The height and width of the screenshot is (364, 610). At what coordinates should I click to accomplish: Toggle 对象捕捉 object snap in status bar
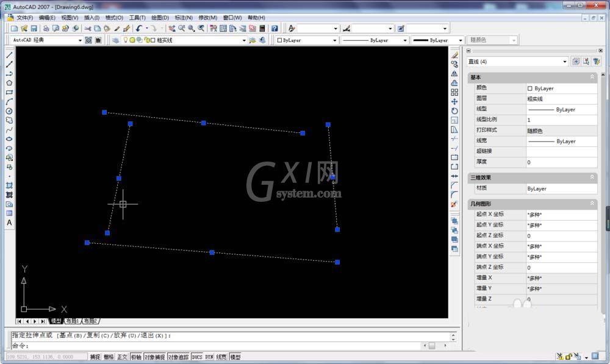154,357
